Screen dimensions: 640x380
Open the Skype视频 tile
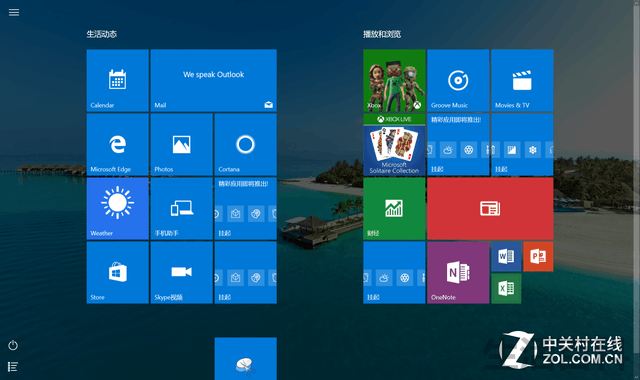(182, 273)
